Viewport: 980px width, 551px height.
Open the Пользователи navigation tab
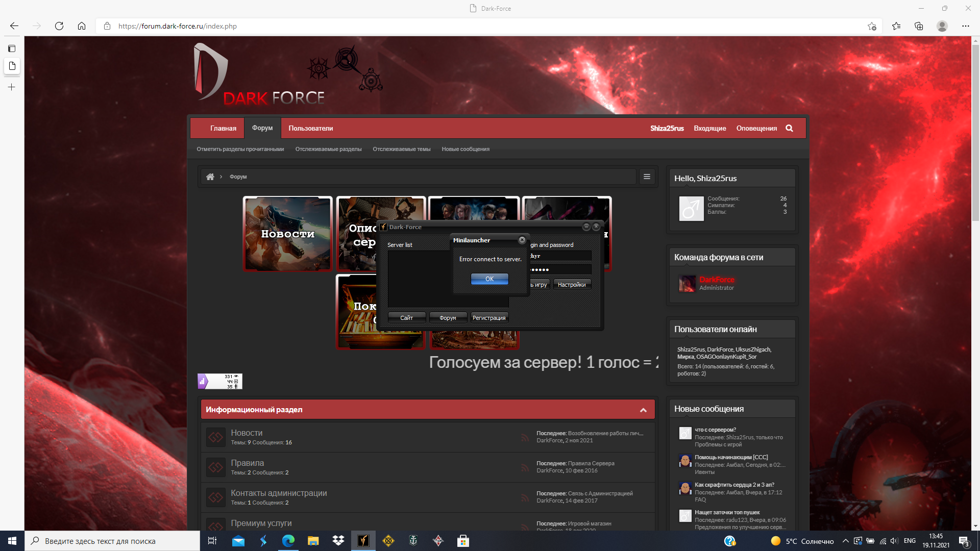310,128
